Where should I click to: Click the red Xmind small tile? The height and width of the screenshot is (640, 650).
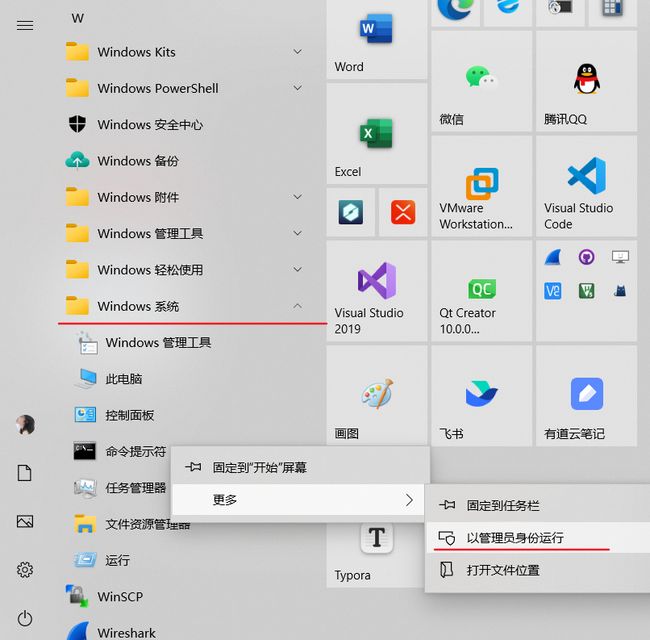point(403,212)
